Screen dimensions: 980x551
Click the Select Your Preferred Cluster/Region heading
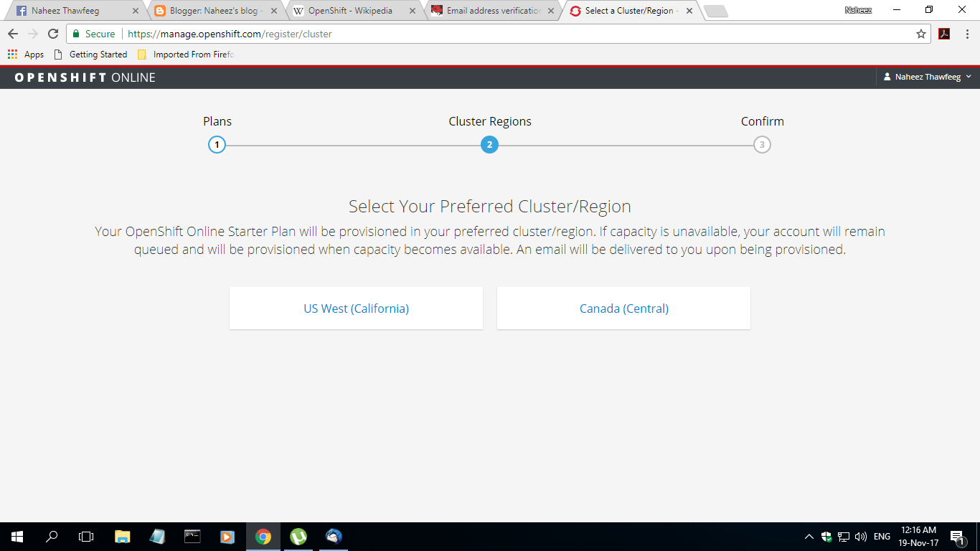[x=490, y=207]
